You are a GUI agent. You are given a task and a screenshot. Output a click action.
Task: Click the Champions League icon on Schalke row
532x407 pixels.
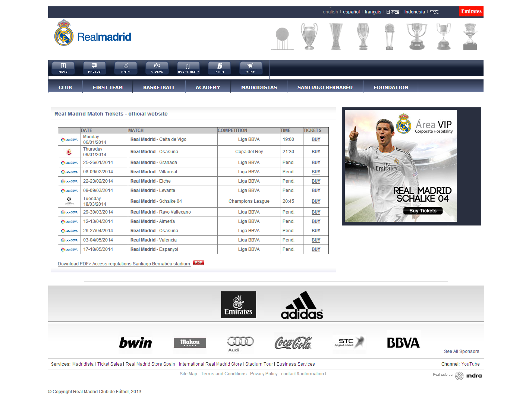coord(69,201)
